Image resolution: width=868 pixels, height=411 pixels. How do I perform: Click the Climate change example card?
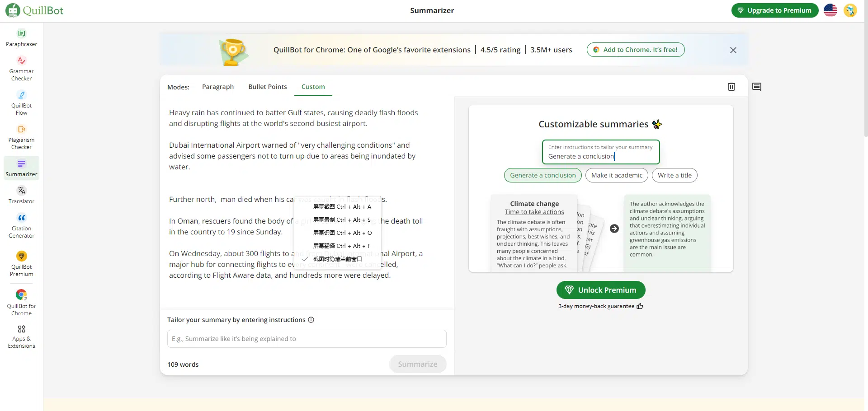[x=534, y=234]
